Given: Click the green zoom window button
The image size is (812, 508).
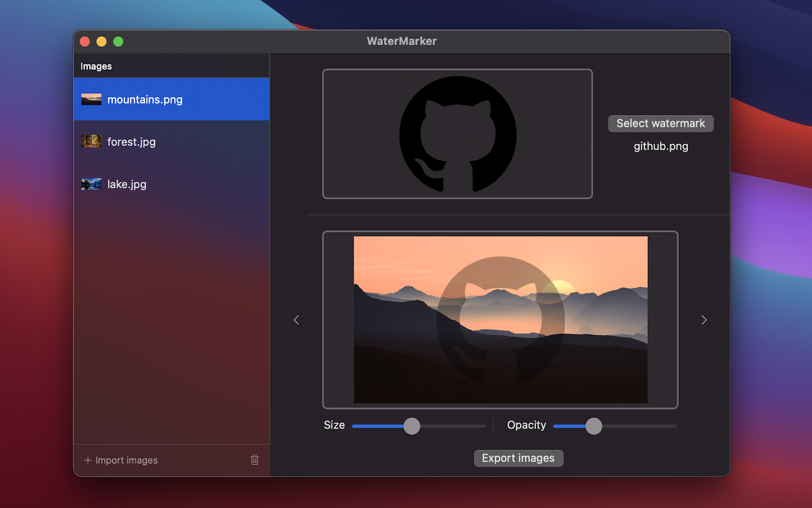Looking at the screenshot, I should point(118,41).
